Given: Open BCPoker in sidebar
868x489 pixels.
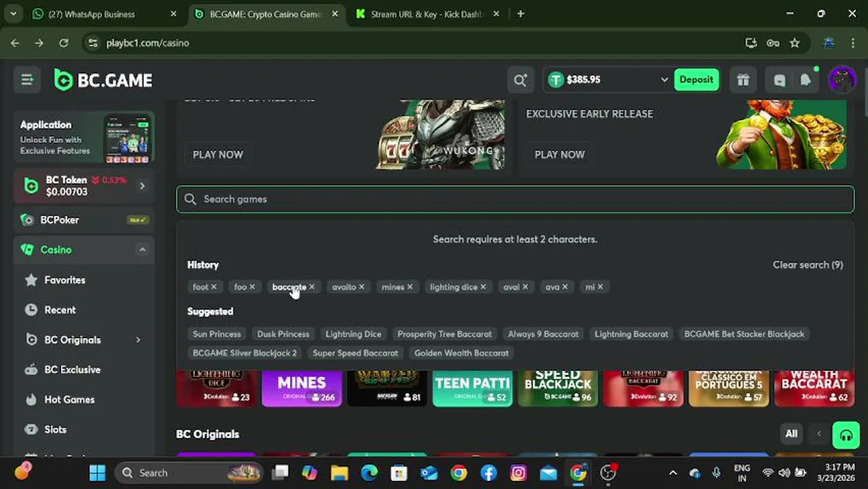Looking at the screenshot, I should 83,220.
